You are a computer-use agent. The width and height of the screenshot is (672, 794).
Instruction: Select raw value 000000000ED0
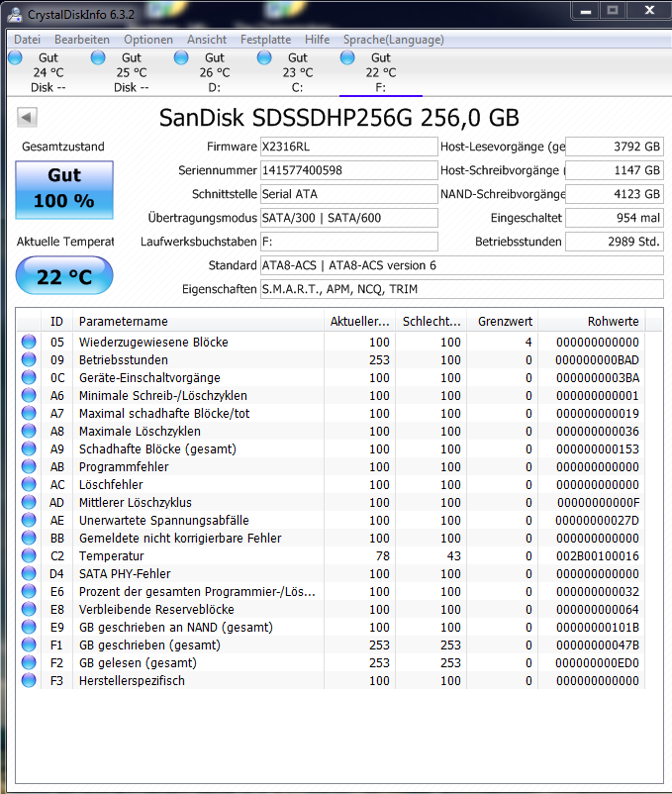point(597,663)
